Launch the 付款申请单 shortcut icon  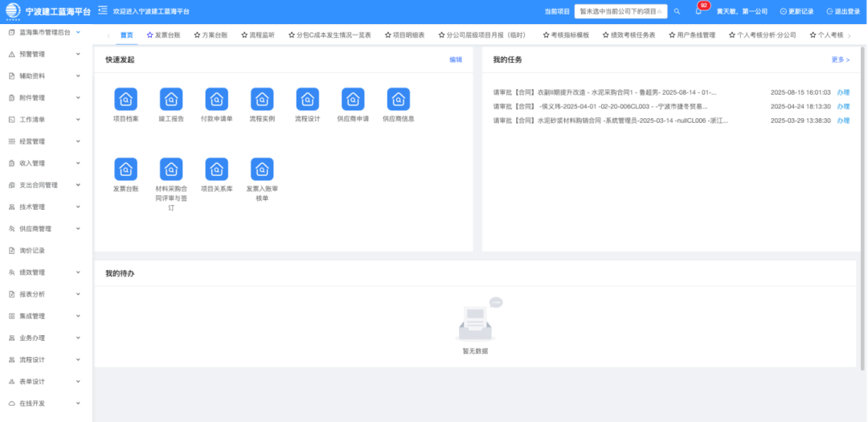click(216, 100)
